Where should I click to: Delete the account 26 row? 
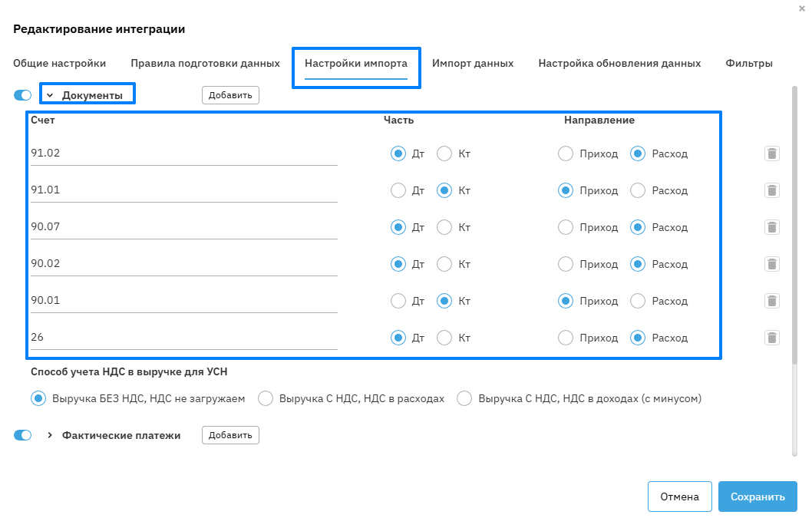point(772,338)
